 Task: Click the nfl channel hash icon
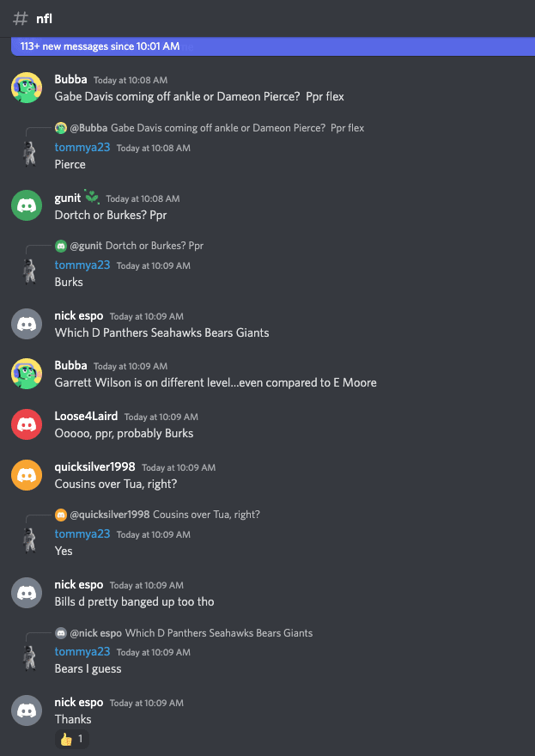pyautogui.click(x=21, y=19)
